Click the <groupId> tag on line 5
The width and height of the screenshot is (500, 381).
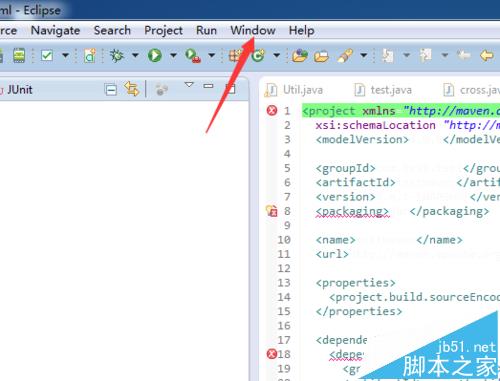(346, 168)
